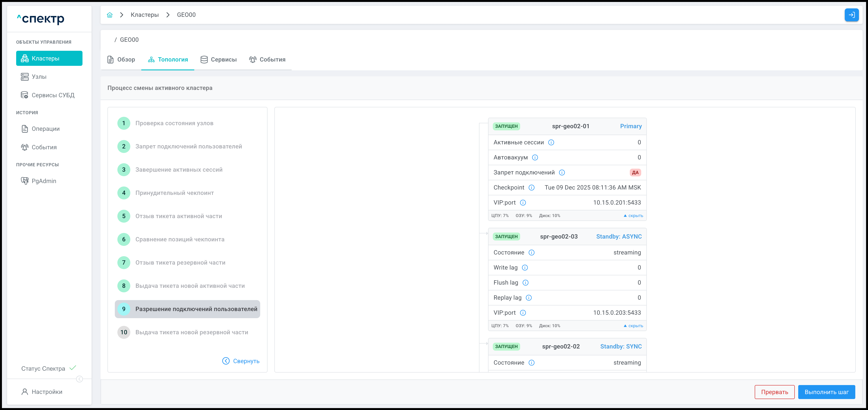Switch to the Обзор tab
The height and width of the screenshot is (410, 868).
tap(121, 60)
